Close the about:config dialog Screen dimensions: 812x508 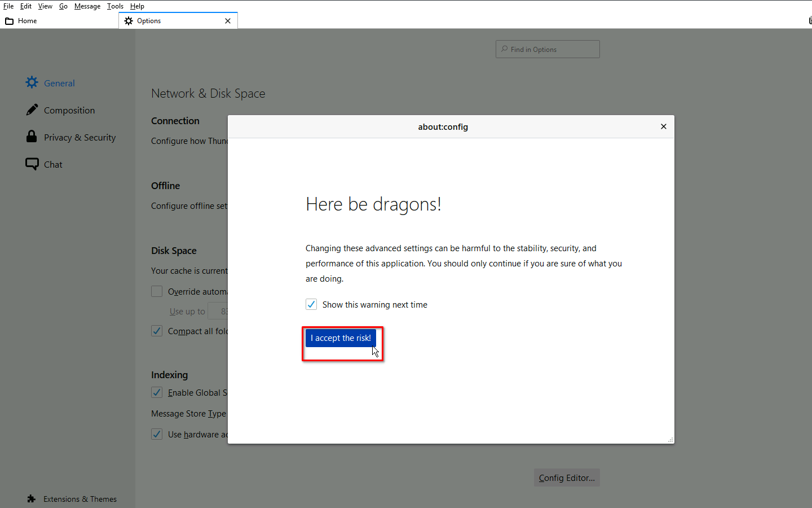[663, 126]
